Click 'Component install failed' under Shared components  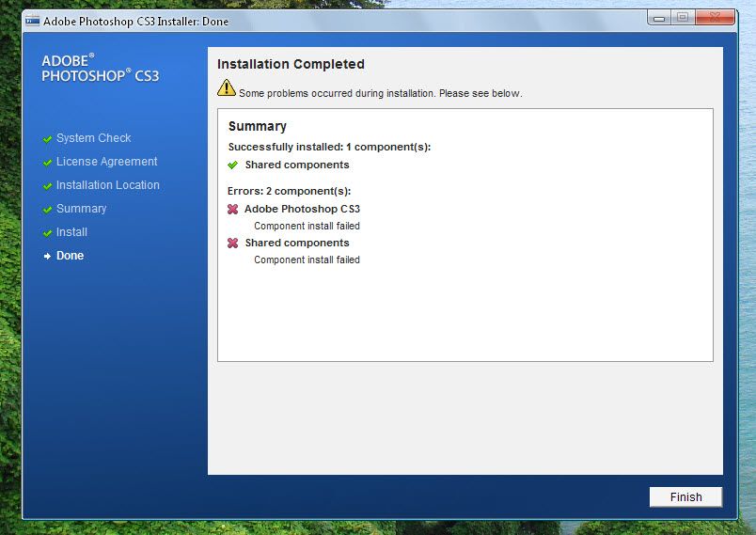click(x=307, y=260)
